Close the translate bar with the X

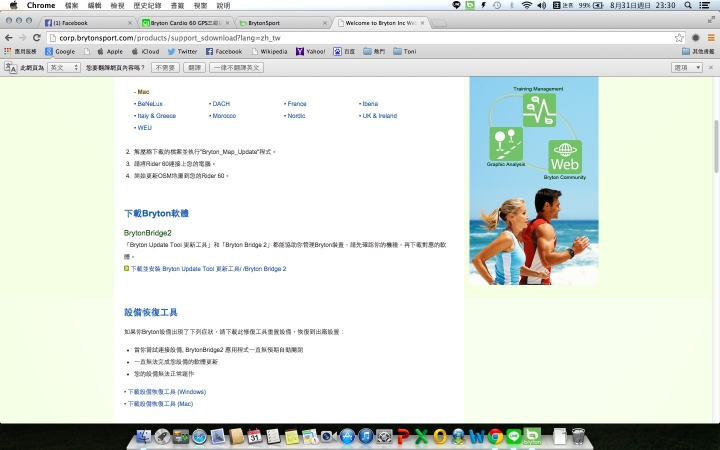[x=711, y=68]
